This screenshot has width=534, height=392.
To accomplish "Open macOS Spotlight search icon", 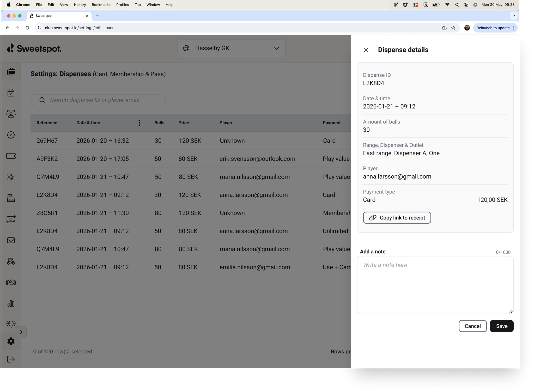I will [x=457, y=5].
